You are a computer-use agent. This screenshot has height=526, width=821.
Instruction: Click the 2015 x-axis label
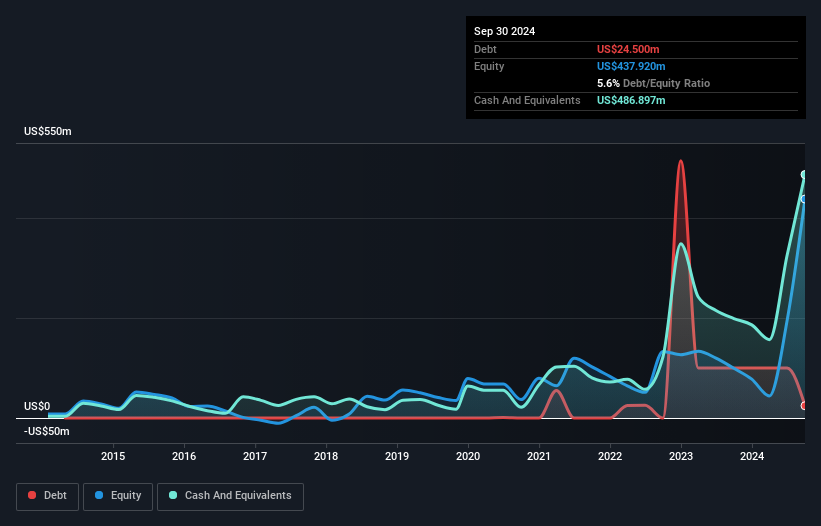[x=113, y=456]
